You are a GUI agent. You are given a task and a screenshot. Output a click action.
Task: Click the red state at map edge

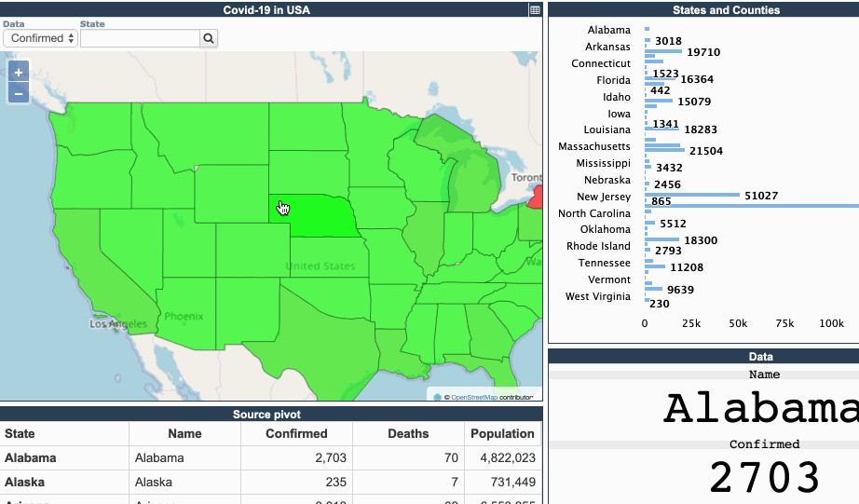pyautogui.click(x=536, y=198)
